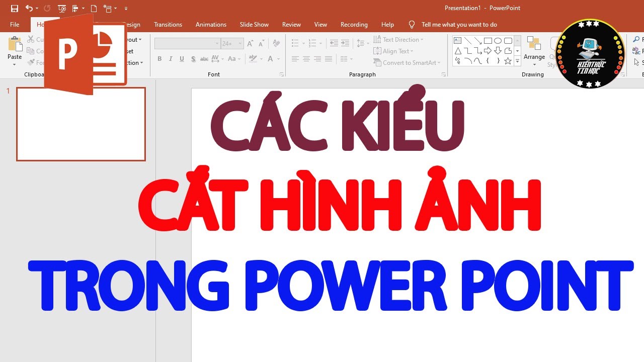The image size is (644, 362).
Task: Click the text highlight color button
Action: click(252, 59)
